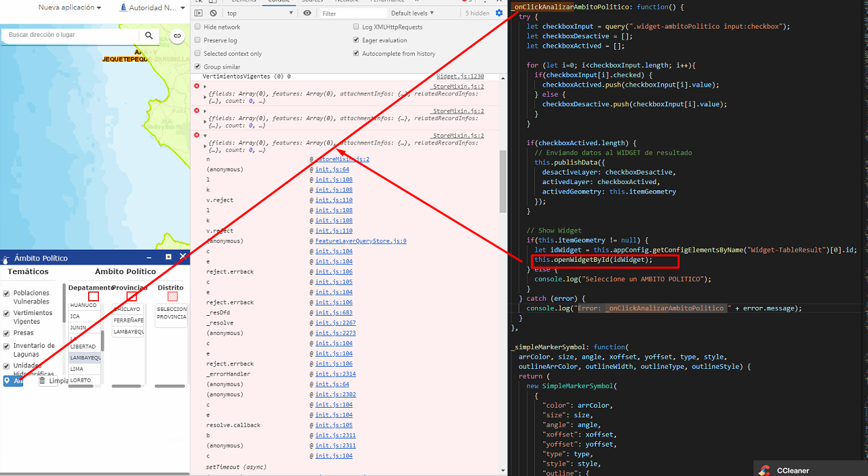Open init.js:2302 stack trace link
868x476 pixels.
coord(336,394)
